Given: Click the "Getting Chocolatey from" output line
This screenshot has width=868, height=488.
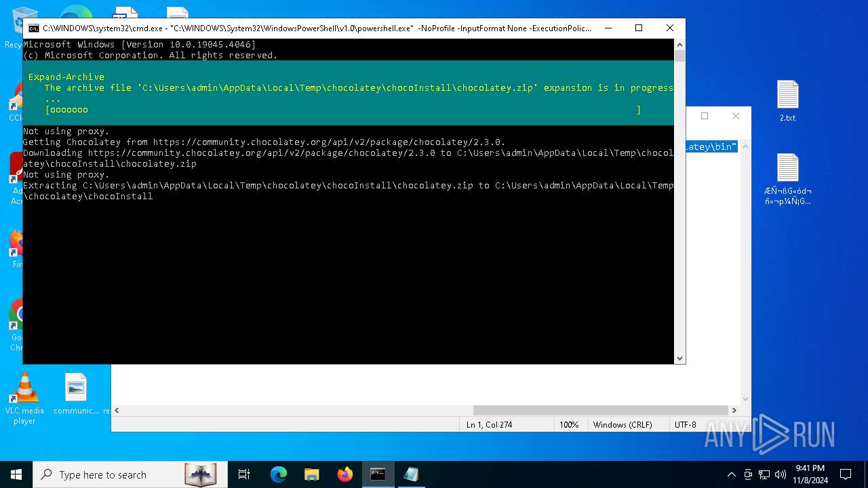Looking at the screenshot, I should click(264, 142).
